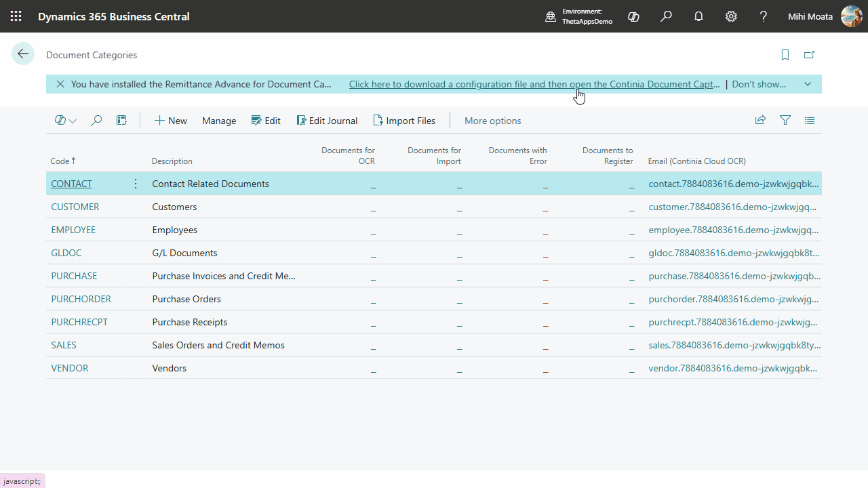Open the PURCHORDER category code

coord(81,299)
